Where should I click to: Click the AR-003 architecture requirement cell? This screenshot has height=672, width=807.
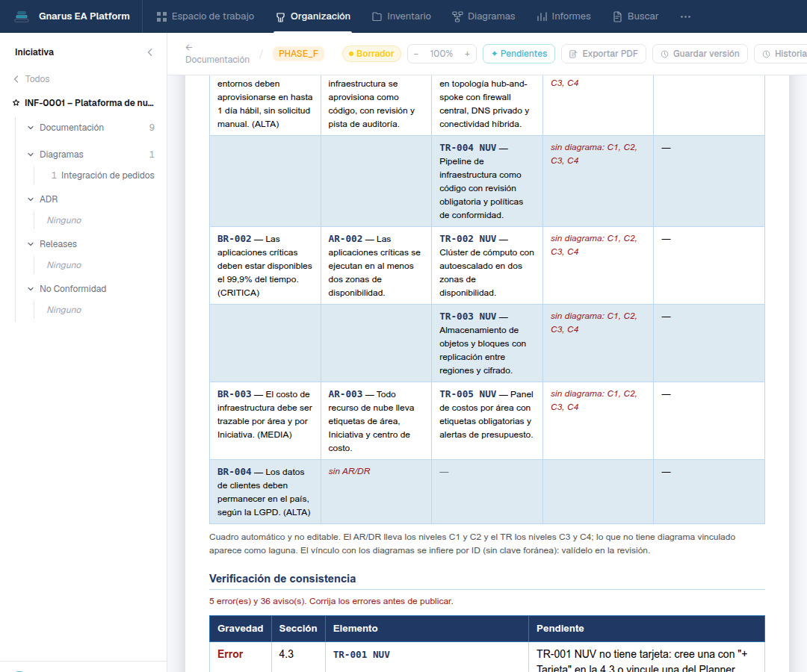(376, 420)
